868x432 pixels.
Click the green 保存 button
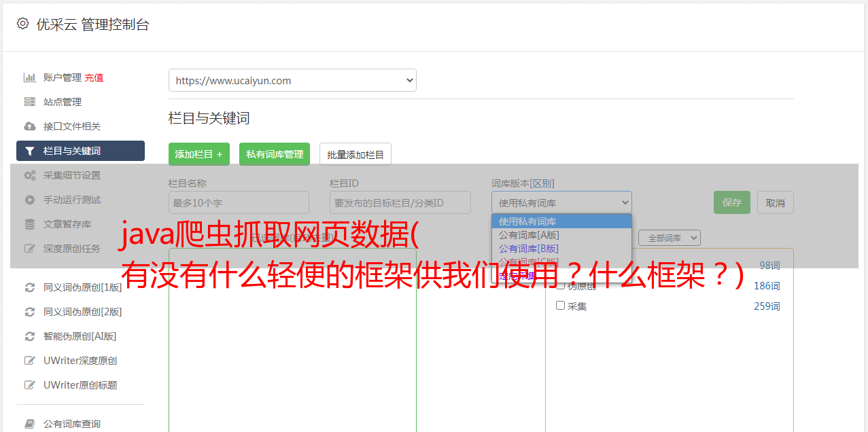pyautogui.click(x=732, y=202)
